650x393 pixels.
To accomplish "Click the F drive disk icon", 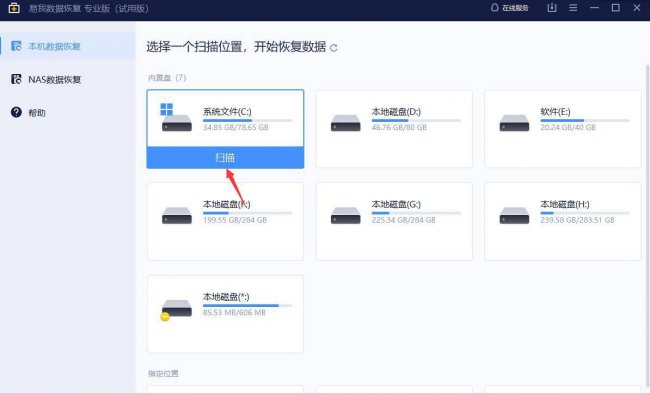I will tap(177, 216).
